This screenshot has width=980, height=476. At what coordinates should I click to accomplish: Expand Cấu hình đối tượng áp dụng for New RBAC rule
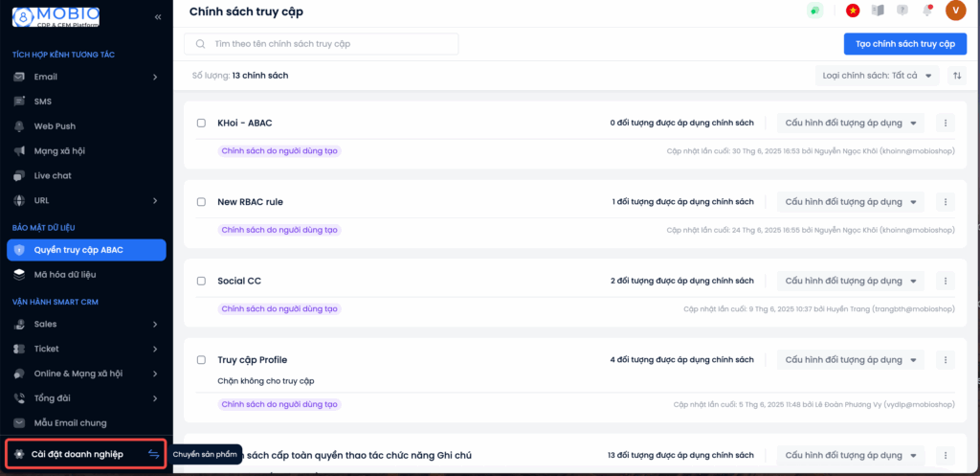(x=851, y=202)
